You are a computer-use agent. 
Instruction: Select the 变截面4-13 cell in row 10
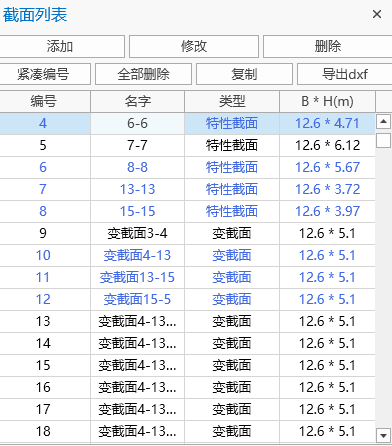click(137, 255)
